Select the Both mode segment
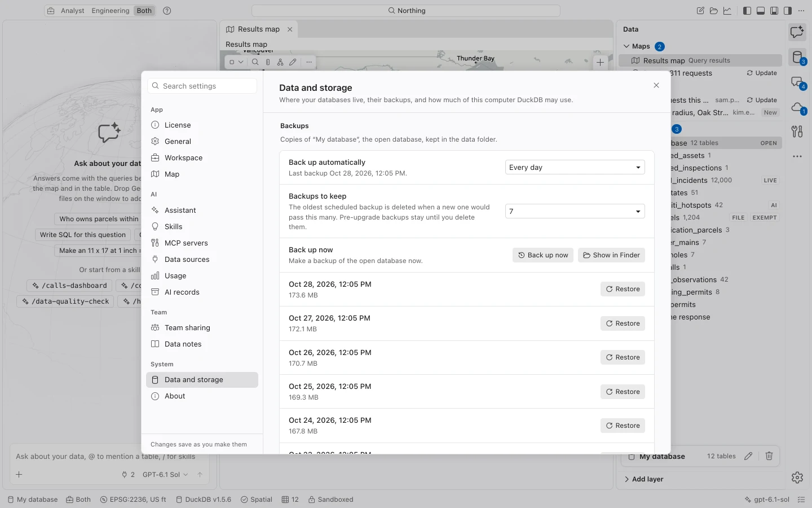The height and width of the screenshot is (508, 812). (144, 11)
